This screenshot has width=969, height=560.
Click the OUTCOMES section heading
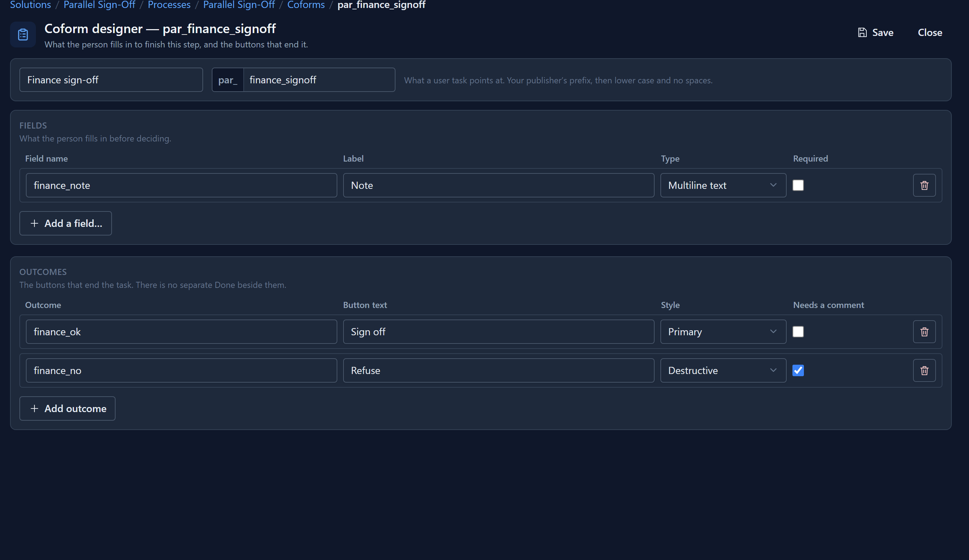tap(43, 272)
